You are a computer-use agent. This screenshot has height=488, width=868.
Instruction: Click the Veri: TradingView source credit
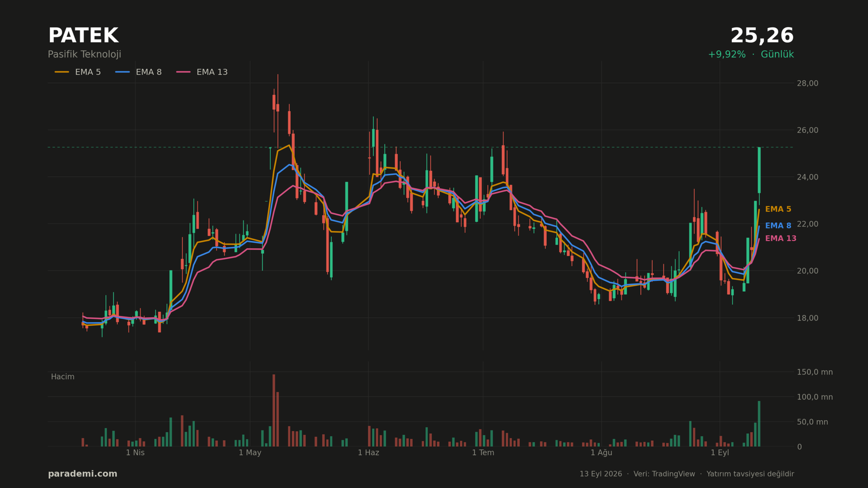pos(664,474)
